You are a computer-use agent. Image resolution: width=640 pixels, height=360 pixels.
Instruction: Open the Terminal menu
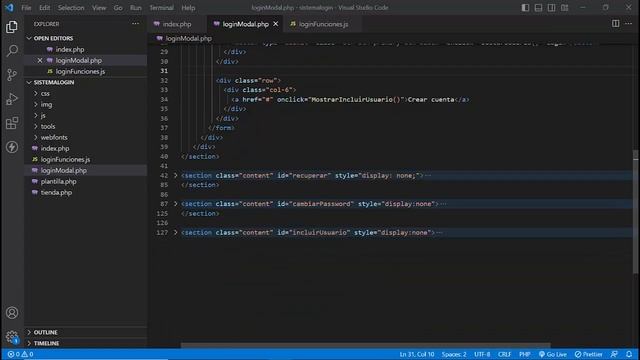click(x=161, y=8)
